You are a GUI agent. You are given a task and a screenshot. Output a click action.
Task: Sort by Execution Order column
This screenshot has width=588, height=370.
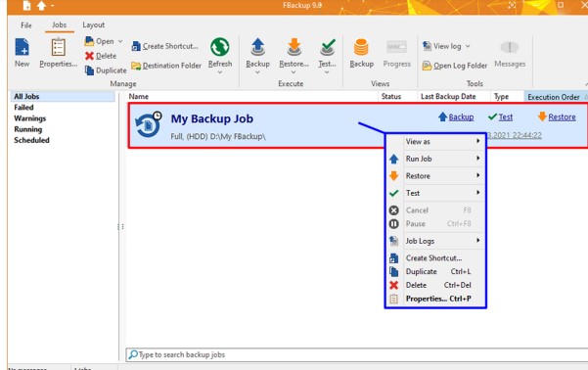pos(556,97)
